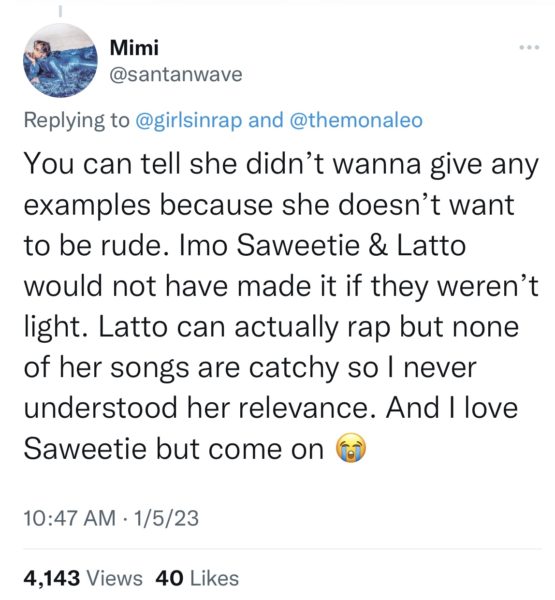Screen dimensions: 555x600
Task: Open the @santanwave handle
Action: pyautogui.click(x=176, y=74)
